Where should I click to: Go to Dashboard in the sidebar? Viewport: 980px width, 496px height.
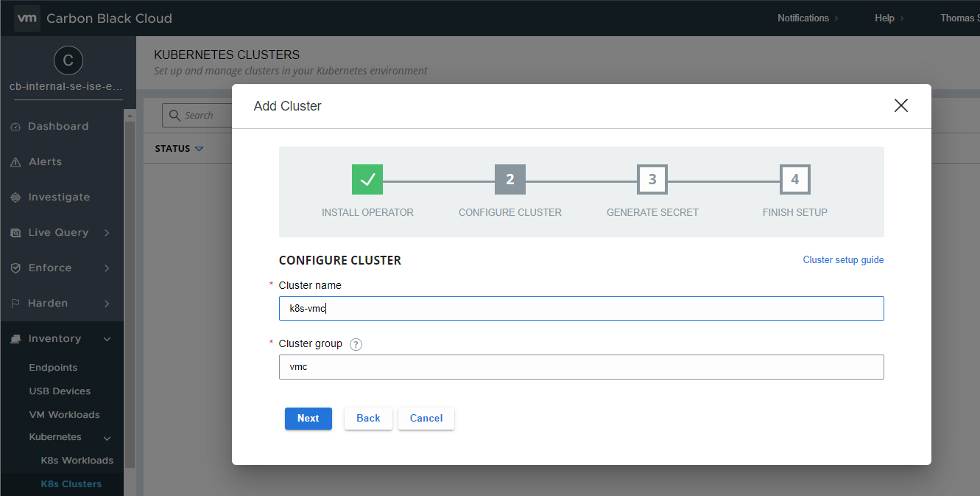(58, 127)
